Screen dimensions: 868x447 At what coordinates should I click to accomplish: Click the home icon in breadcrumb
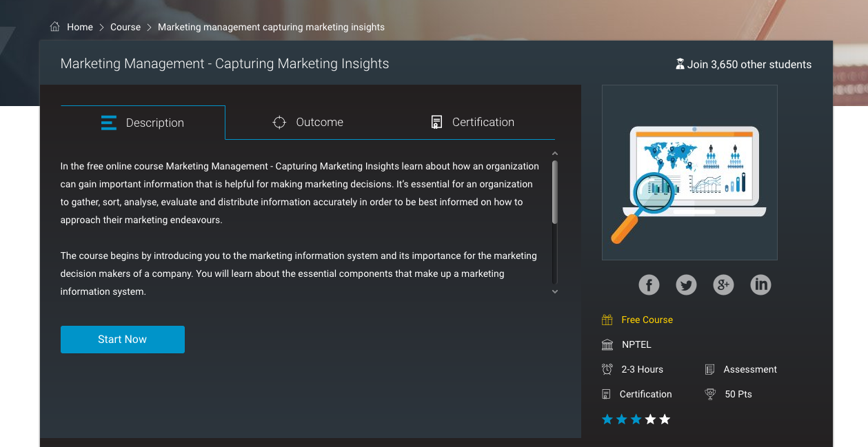55,27
